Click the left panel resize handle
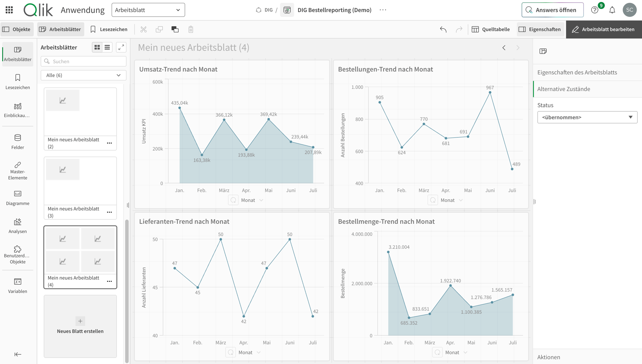 (x=128, y=205)
